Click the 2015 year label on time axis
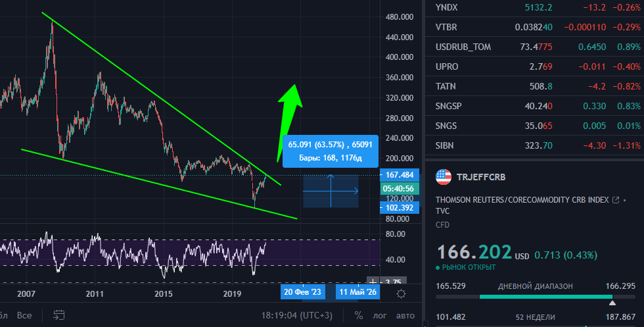 [x=164, y=293]
